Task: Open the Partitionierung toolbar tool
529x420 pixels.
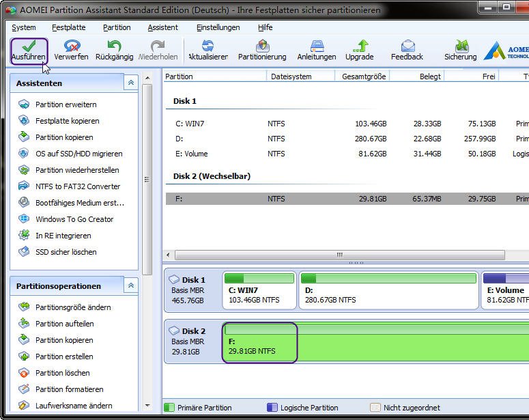Action: 262,51
